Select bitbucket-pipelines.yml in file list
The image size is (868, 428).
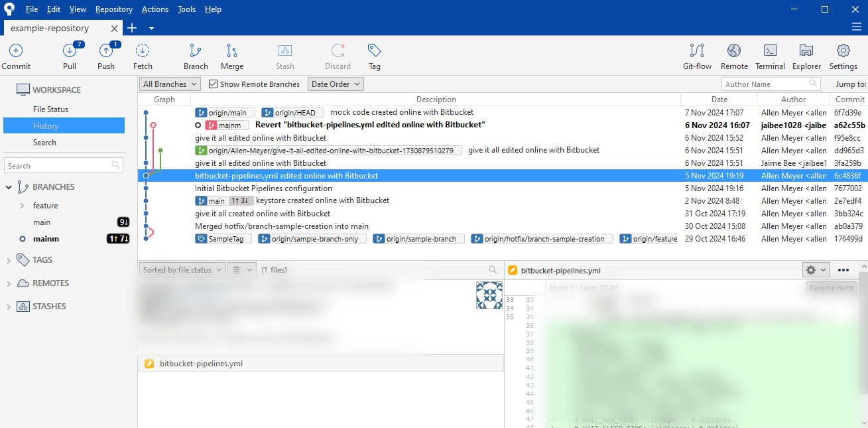(201, 364)
